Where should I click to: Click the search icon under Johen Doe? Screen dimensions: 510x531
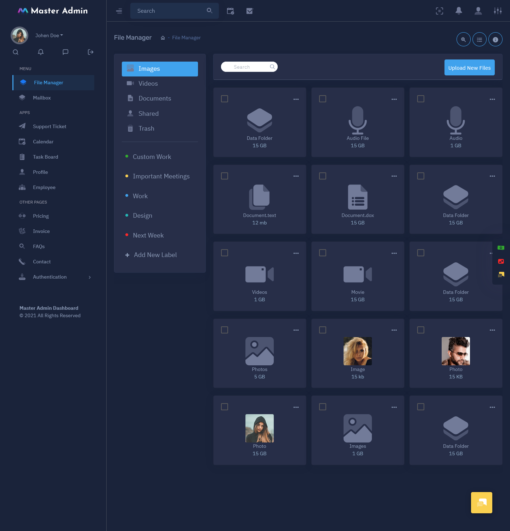point(16,52)
